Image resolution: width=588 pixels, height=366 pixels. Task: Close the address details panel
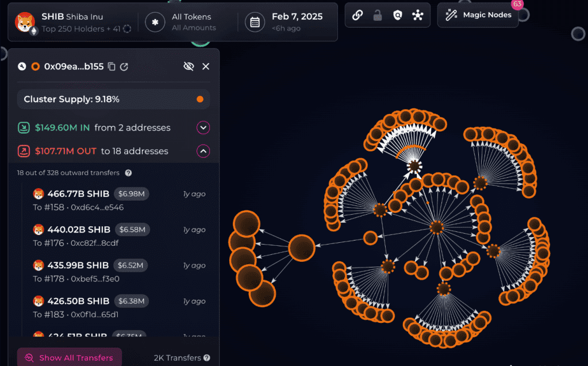point(206,66)
